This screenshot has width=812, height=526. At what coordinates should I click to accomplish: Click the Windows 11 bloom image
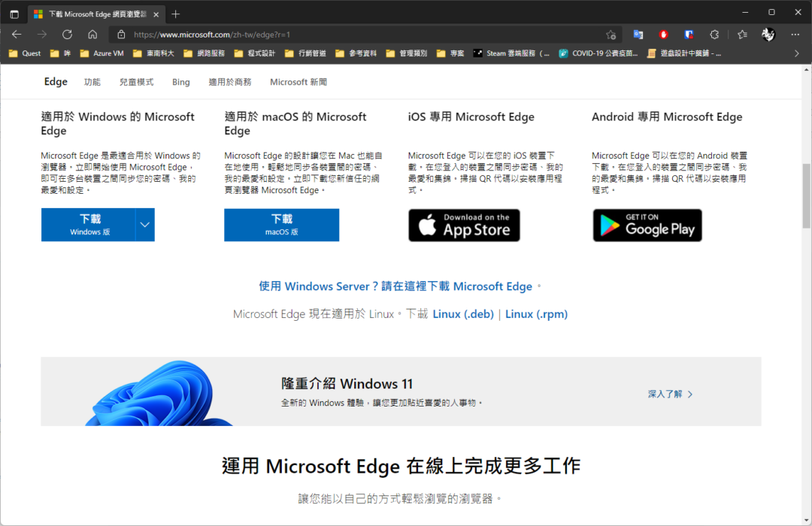(x=159, y=393)
